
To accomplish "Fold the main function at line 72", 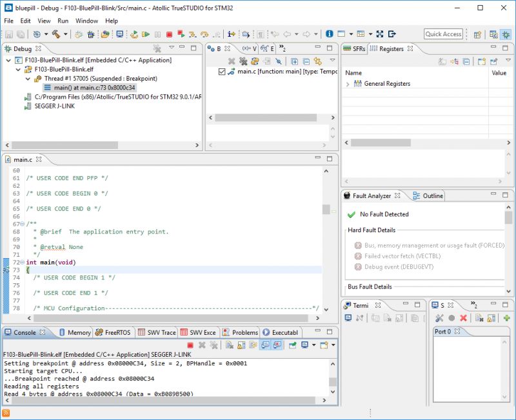I will pyautogui.click(x=23, y=263).
